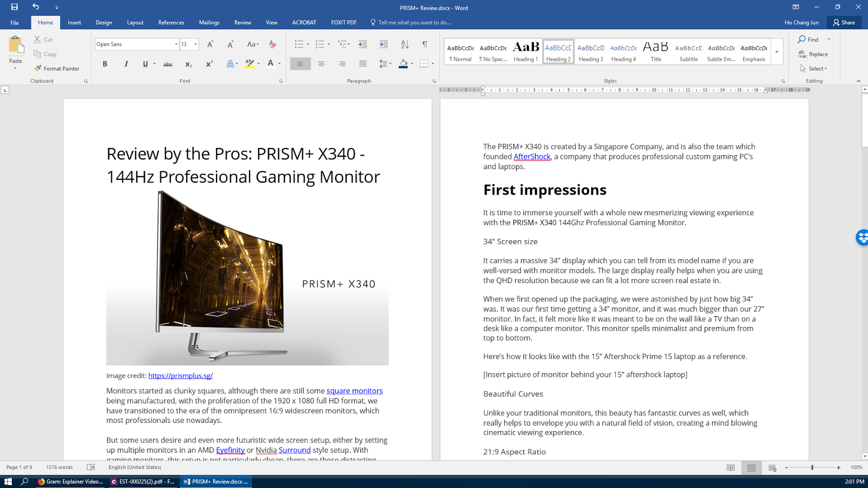
Task: Click the text highlight color button
Action: click(250, 64)
